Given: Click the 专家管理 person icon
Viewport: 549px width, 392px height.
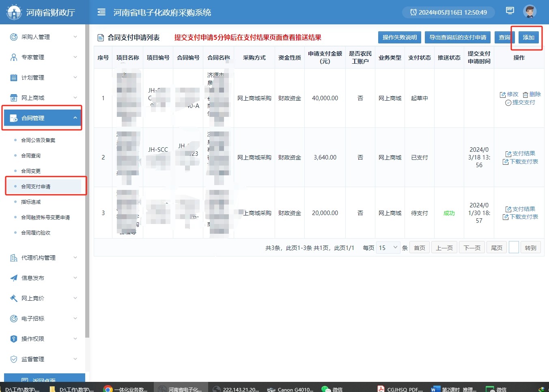Looking at the screenshot, I should click(14, 57).
